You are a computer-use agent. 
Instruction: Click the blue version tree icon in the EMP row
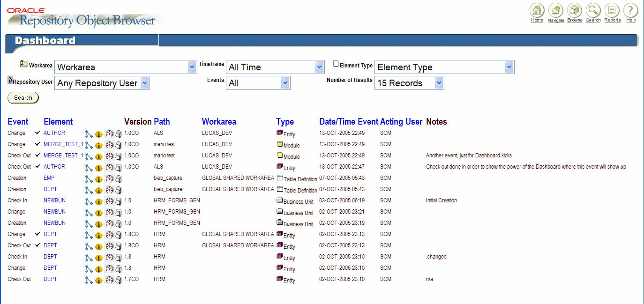[89, 179]
